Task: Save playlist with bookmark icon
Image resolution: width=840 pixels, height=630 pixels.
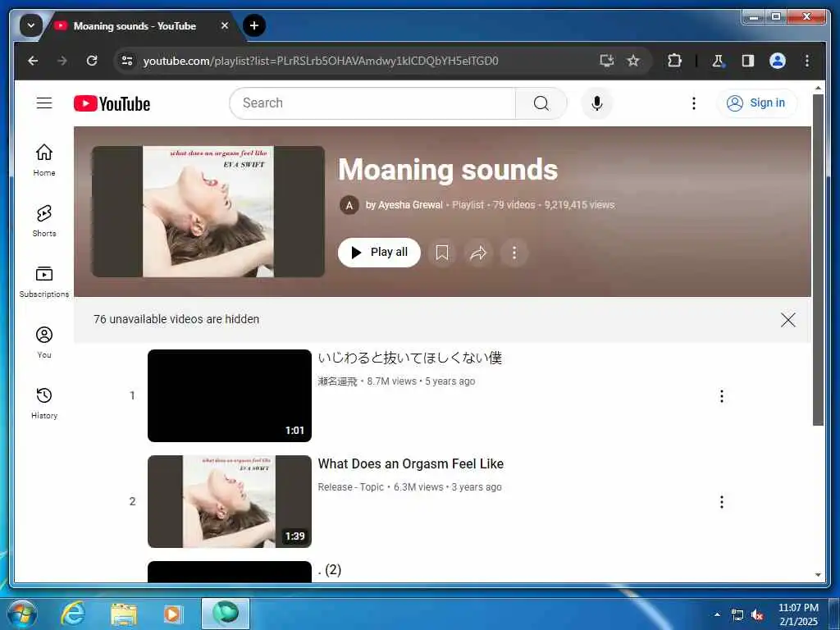Action: tap(442, 253)
